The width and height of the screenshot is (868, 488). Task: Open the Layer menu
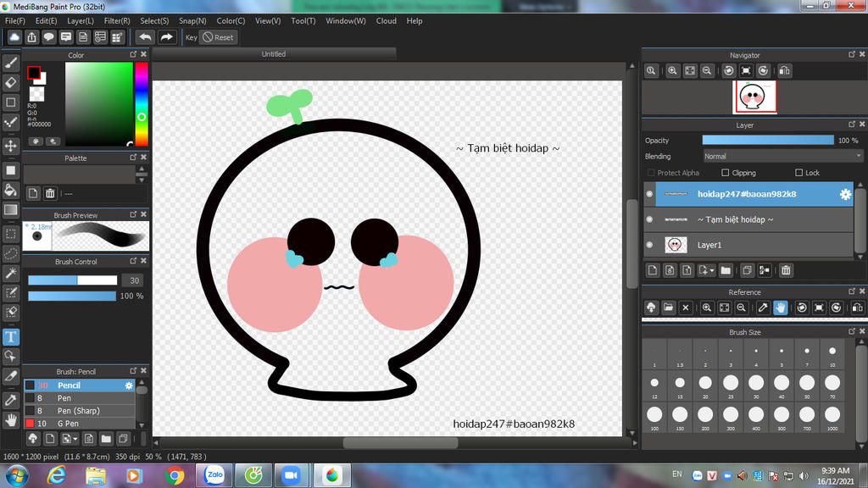[81, 21]
